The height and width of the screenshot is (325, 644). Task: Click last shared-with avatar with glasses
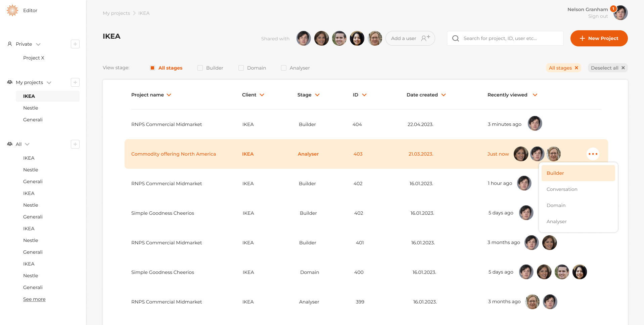click(x=375, y=38)
